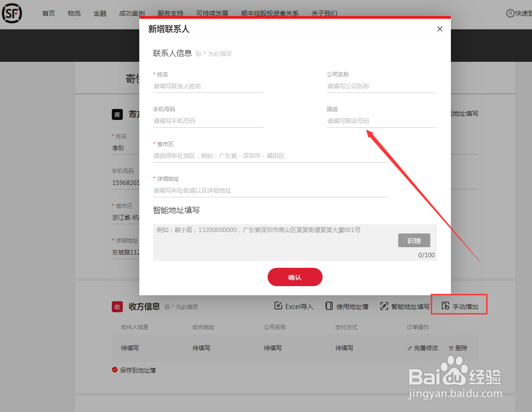Viewport: 532px width, 412px height.
Task: Click the user avatar icon beside 快速登录
Action: point(510,13)
